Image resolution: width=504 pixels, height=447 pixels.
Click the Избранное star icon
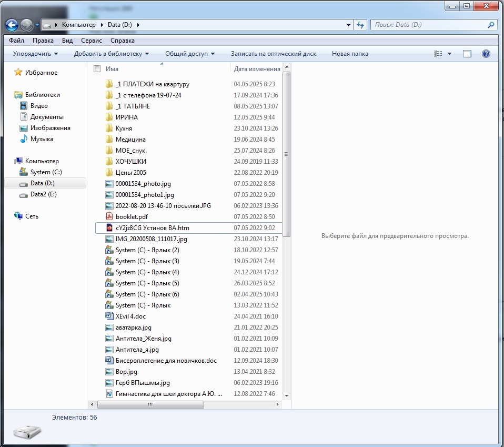click(18, 72)
